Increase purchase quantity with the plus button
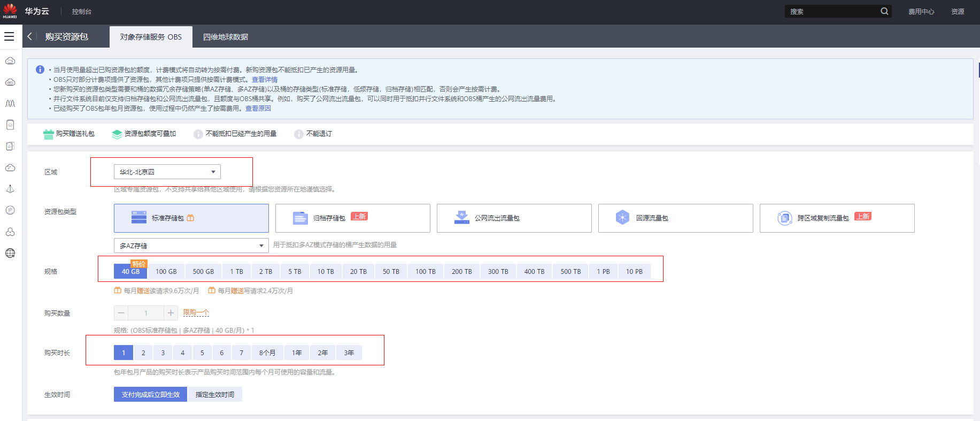980x421 pixels. 171,313
